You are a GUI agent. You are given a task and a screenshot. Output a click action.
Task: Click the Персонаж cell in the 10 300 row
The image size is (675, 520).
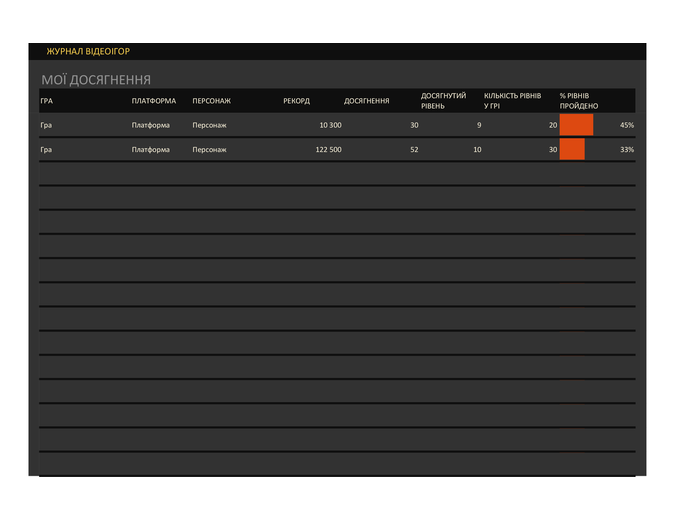[x=209, y=125]
